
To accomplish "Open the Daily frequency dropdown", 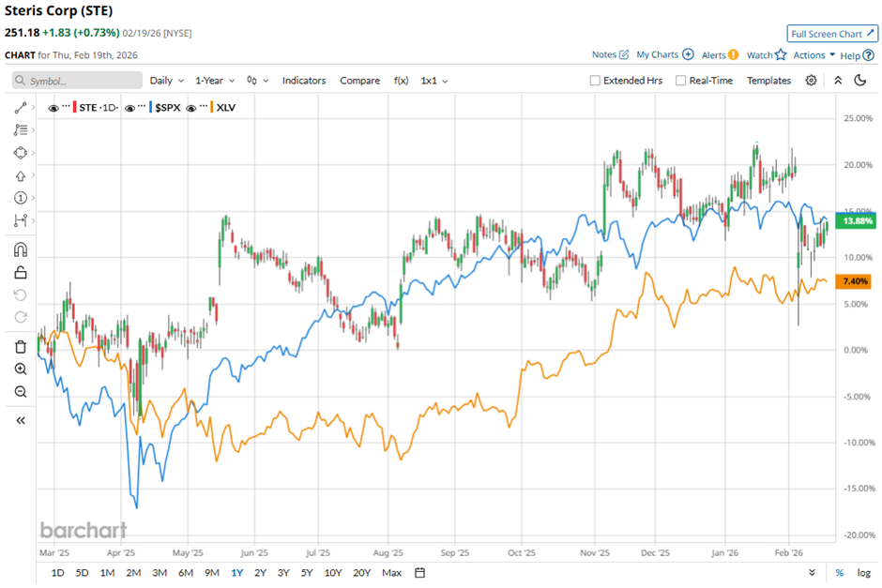I will [167, 81].
